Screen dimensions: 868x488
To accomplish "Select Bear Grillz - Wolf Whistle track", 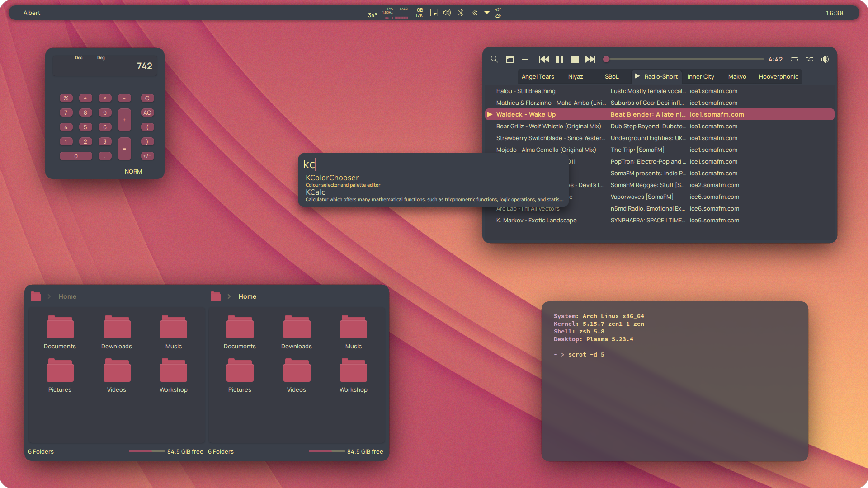I will point(660,127).
